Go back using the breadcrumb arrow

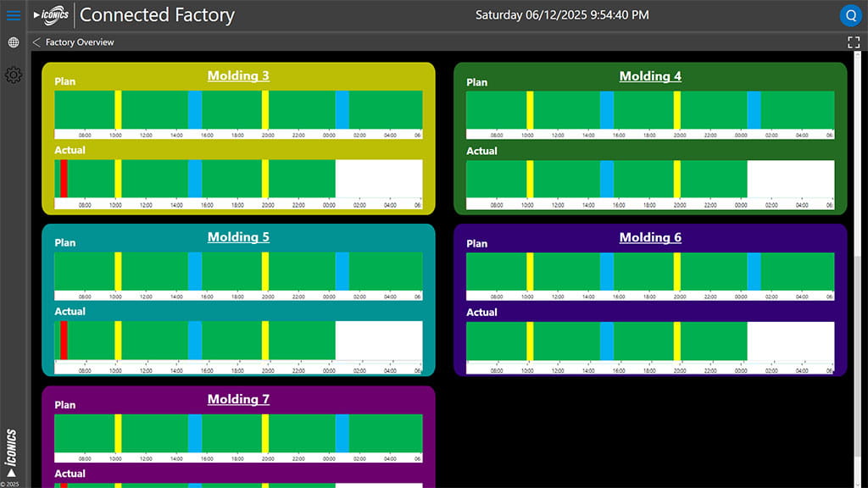click(36, 42)
